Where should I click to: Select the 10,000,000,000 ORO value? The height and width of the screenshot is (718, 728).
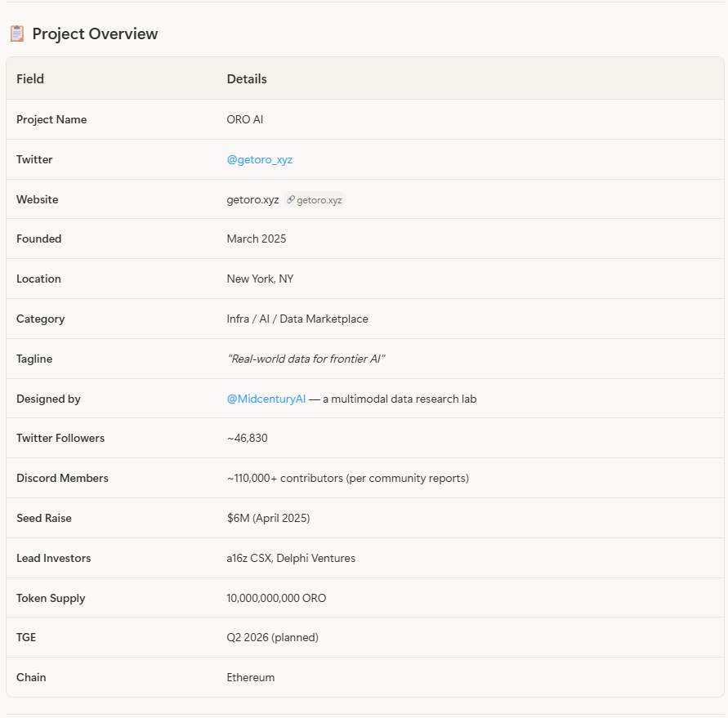pyautogui.click(x=276, y=598)
